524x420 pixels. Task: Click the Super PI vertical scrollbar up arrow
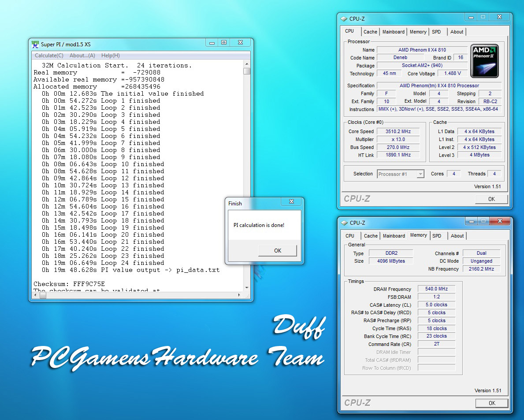pyautogui.click(x=247, y=63)
